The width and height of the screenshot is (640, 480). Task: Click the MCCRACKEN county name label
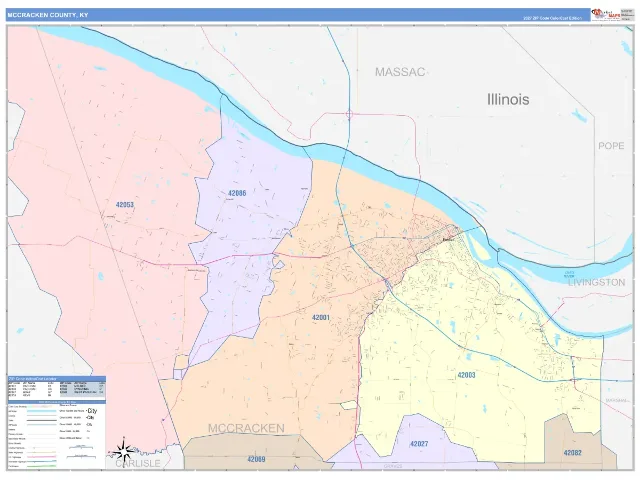[246, 428]
